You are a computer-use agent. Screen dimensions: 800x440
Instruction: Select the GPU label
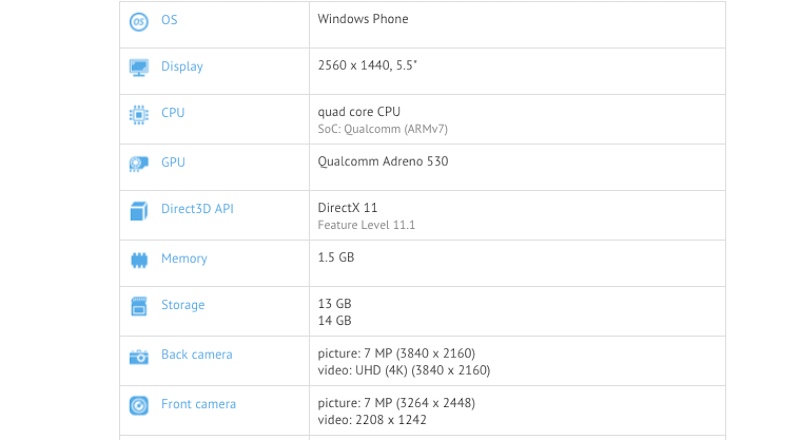click(173, 162)
